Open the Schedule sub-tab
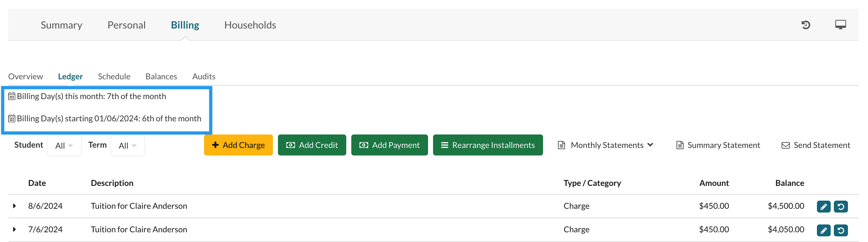The width and height of the screenshot is (868, 242). (x=114, y=76)
